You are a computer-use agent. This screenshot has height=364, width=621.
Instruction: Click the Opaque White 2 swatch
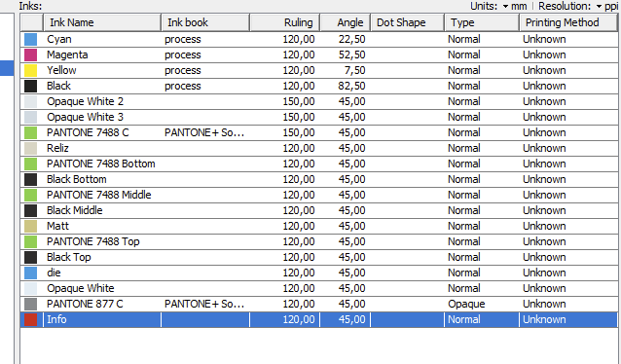click(30, 101)
